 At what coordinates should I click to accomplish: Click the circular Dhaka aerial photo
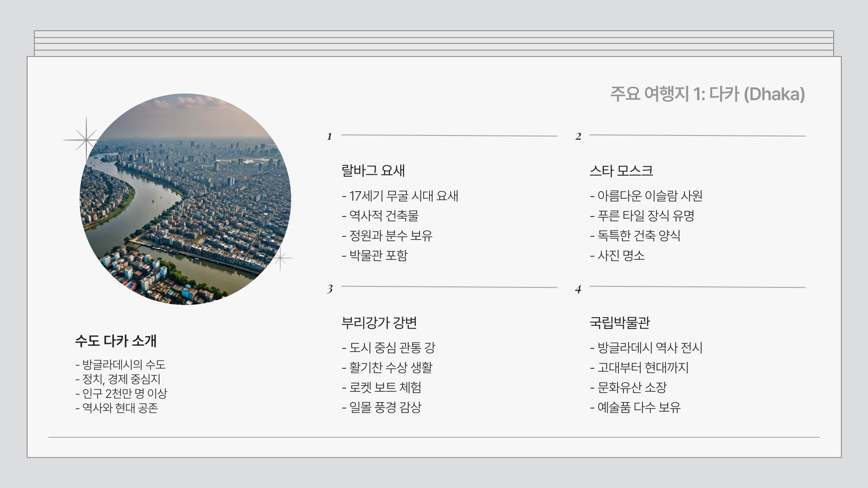pos(185,199)
